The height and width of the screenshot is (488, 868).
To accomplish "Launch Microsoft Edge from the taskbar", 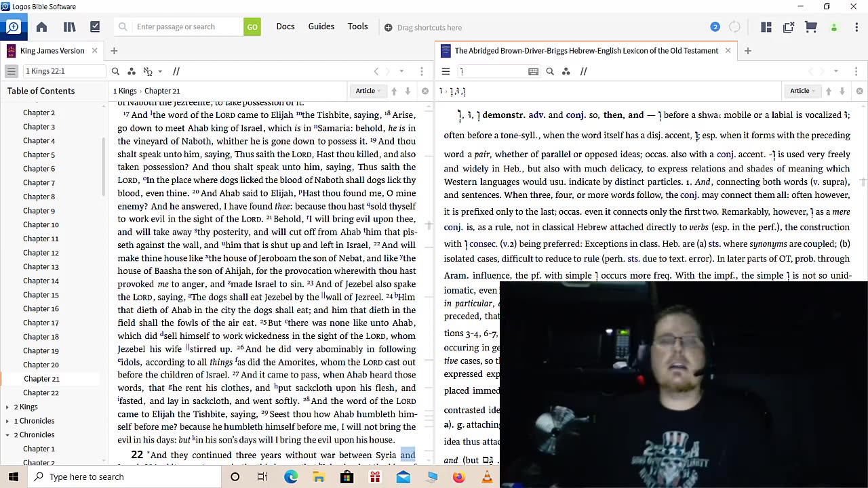I will tap(291, 477).
